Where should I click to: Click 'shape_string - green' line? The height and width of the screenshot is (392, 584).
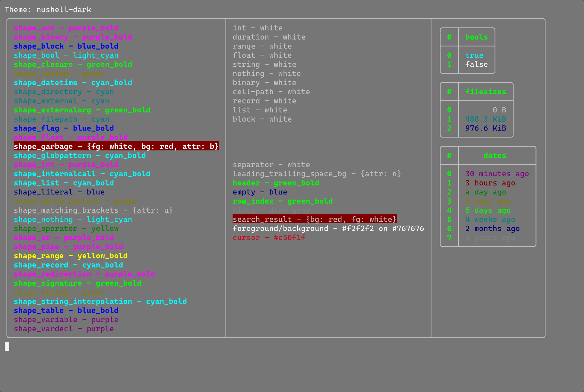[59, 292]
